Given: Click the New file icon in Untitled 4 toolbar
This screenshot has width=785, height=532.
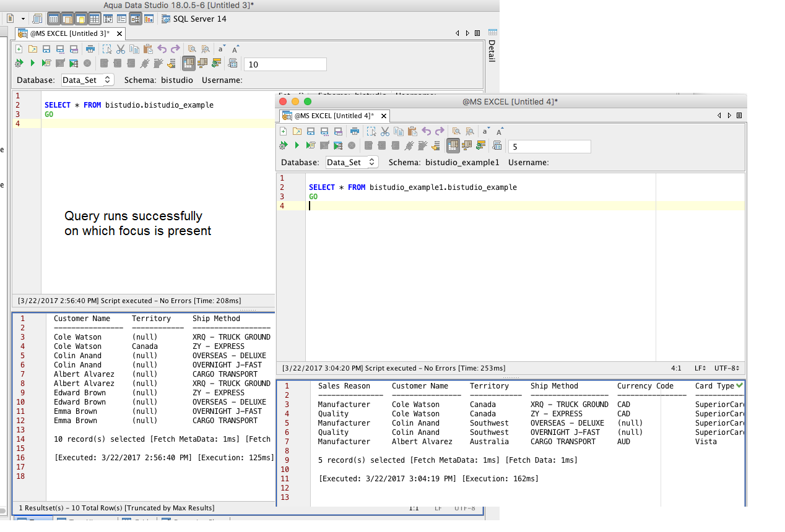Looking at the screenshot, I should (284, 131).
